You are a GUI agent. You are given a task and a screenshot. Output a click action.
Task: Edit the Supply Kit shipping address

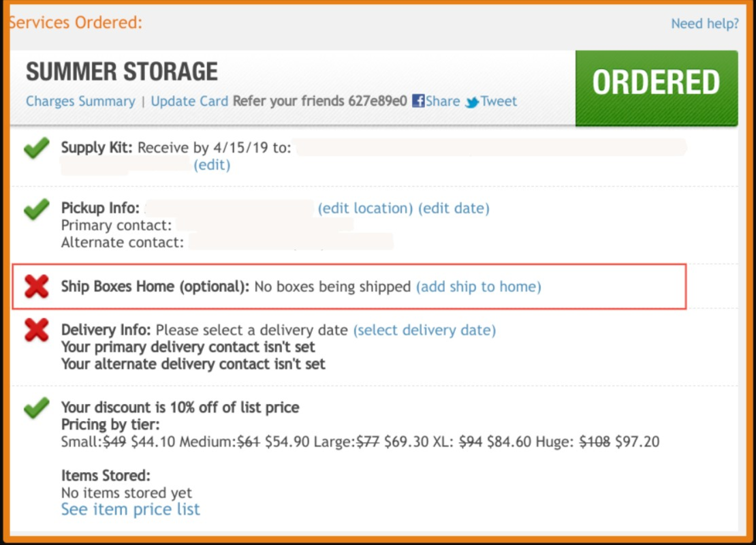[x=212, y=165]
